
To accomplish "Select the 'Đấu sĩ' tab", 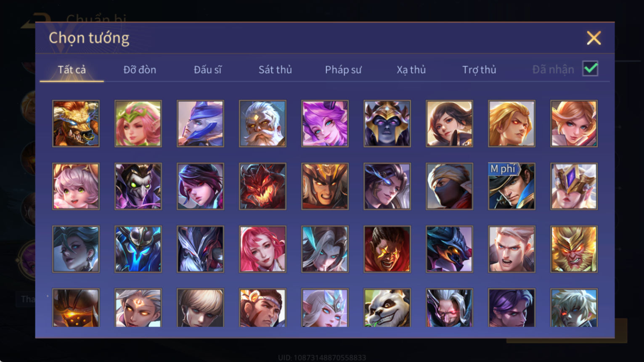I will [x=207, y=70].
